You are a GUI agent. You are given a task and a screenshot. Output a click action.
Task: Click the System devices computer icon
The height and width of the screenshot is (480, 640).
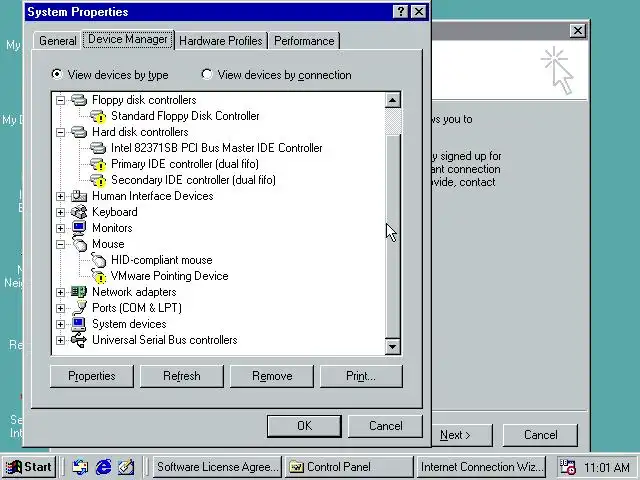[79, 324]
